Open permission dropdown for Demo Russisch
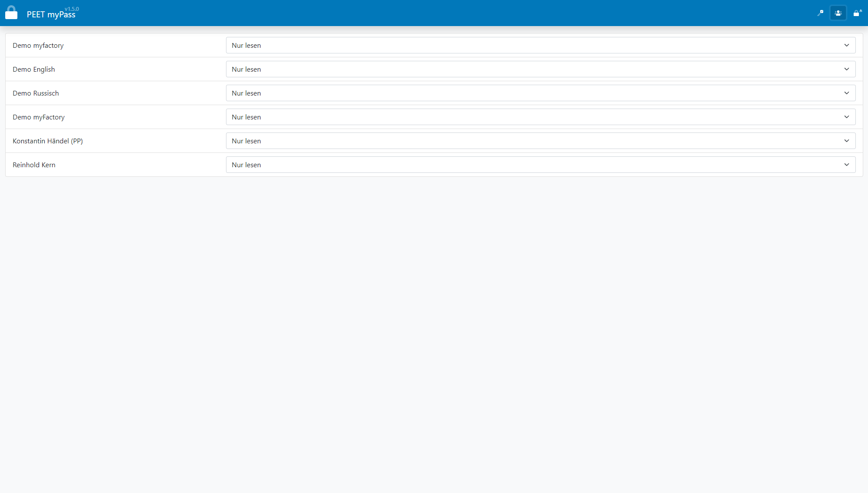The image size is (868, 493). pyautogui.click(x=540, y=93)
